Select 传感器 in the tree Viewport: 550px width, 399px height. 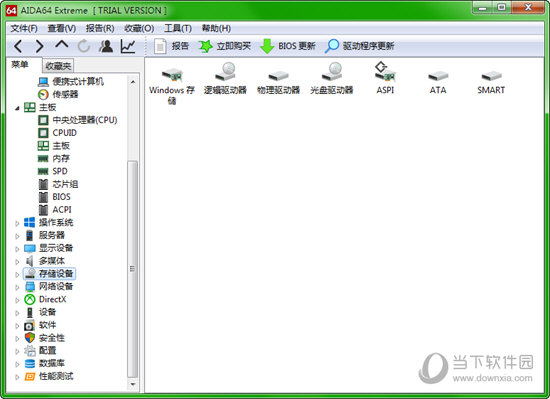click(65, 94)
